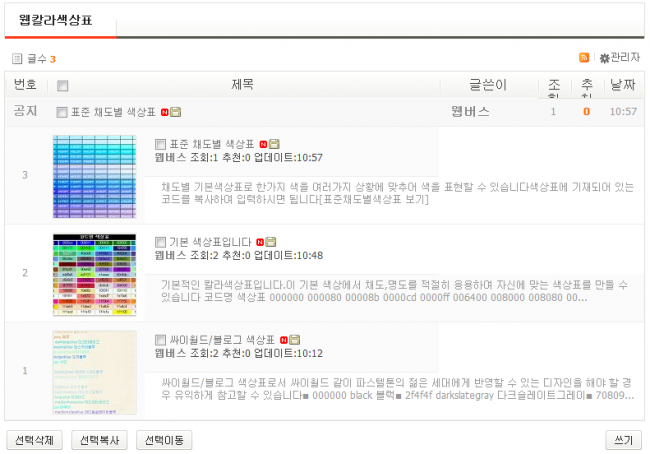Select the 웹칼라색상표 tab
This screenshot has width=650, height=454.
point(56,20)
